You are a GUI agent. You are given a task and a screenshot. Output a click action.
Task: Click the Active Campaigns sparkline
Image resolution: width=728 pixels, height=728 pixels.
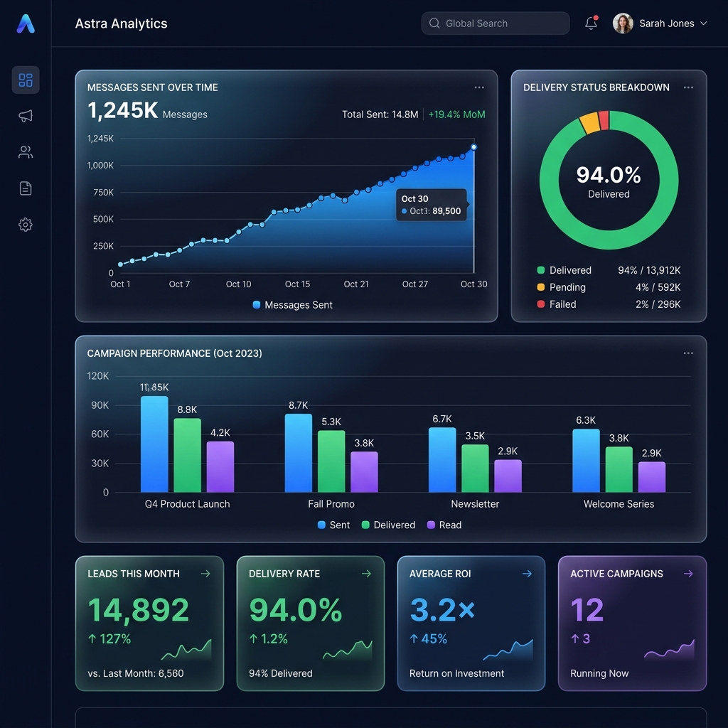pyautogui.click(x=669, y=649)
